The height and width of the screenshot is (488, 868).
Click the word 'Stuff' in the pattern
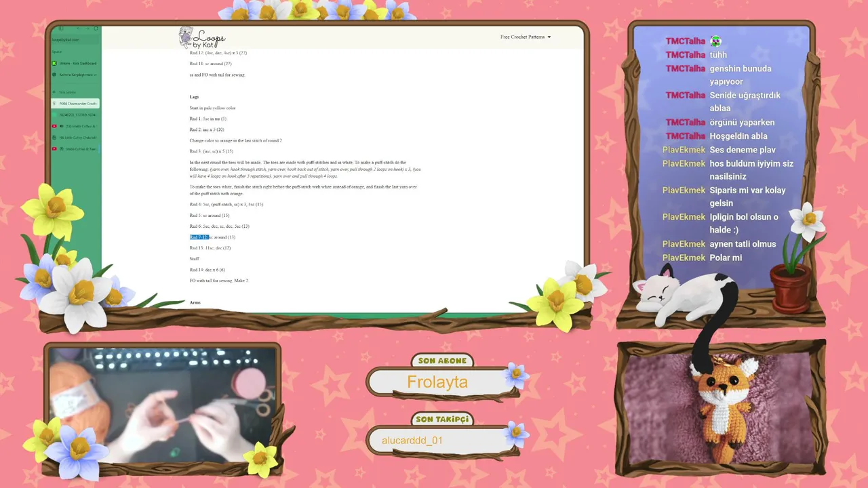(194, 259)
